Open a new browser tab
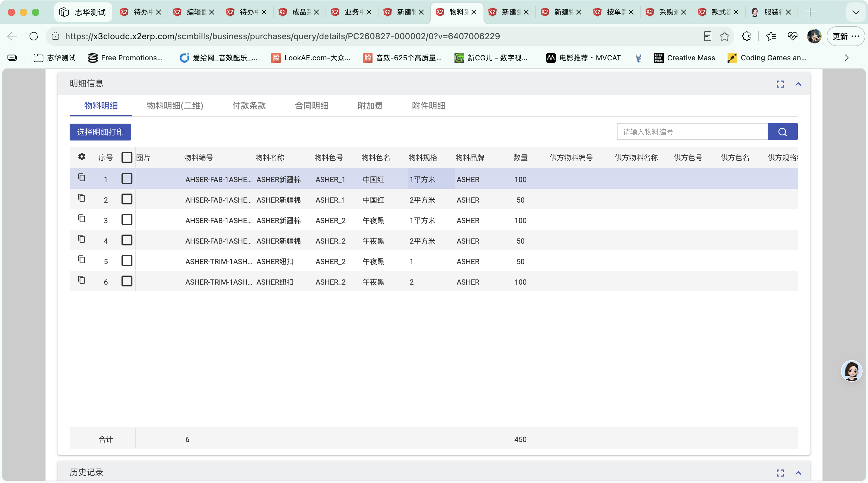The height and width of the screenshot is (483, 868). [810, 12]
